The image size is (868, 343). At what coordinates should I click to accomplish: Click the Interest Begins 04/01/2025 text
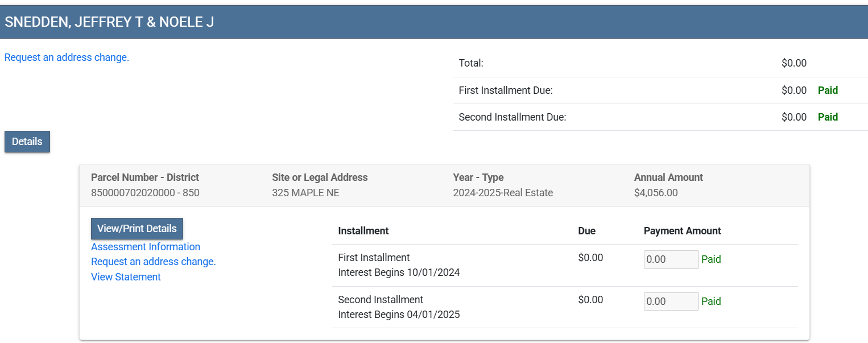[399, 315]
